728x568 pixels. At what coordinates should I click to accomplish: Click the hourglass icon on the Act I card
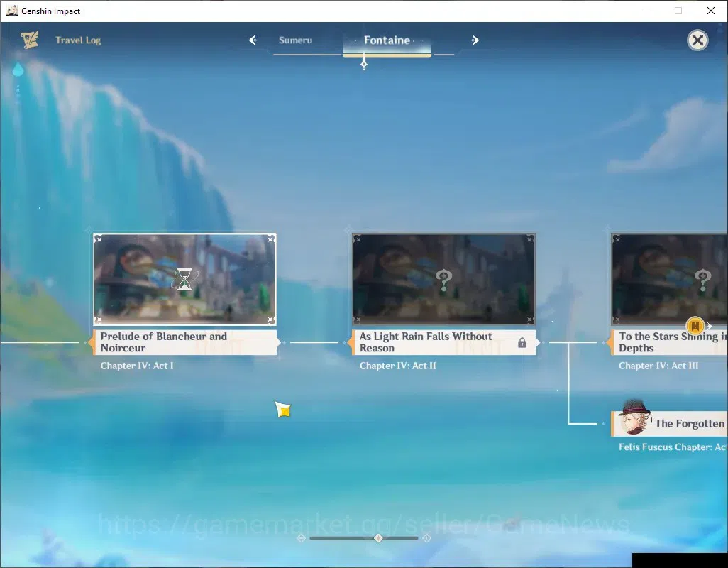pos(184,279)
